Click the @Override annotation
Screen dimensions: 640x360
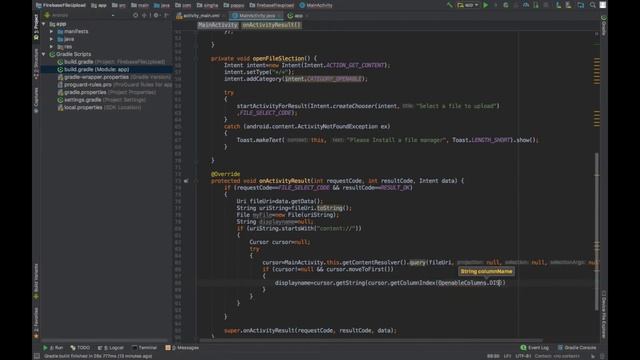pyautogui.click(x=225, y=174)
